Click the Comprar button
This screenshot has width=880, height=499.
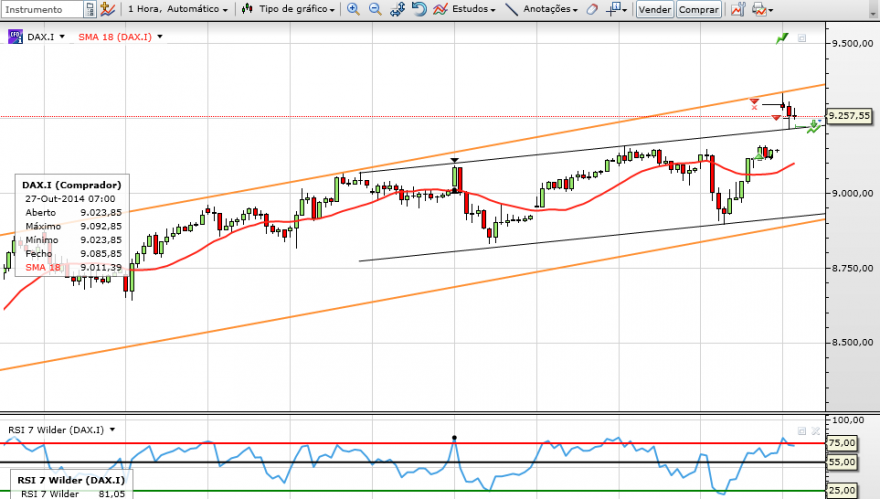click(699, 10)
